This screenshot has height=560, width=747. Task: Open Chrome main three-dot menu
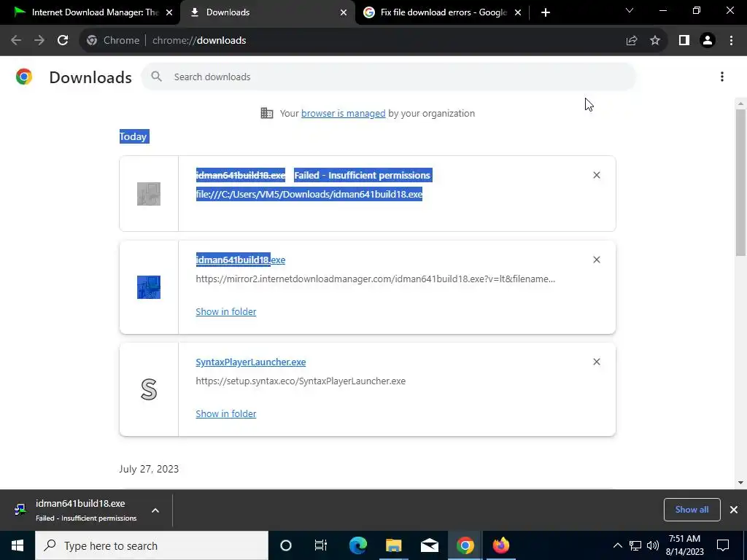pyautogui.click(x=731, y=41)
